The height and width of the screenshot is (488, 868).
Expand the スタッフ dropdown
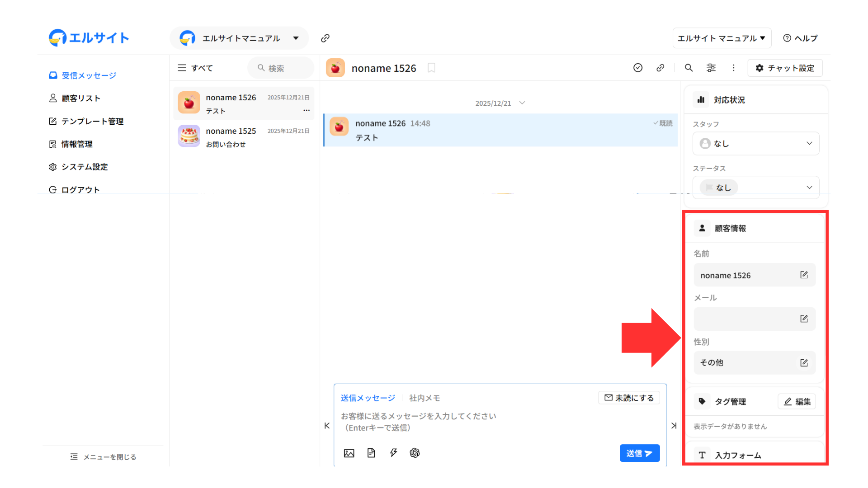point(755,143)
